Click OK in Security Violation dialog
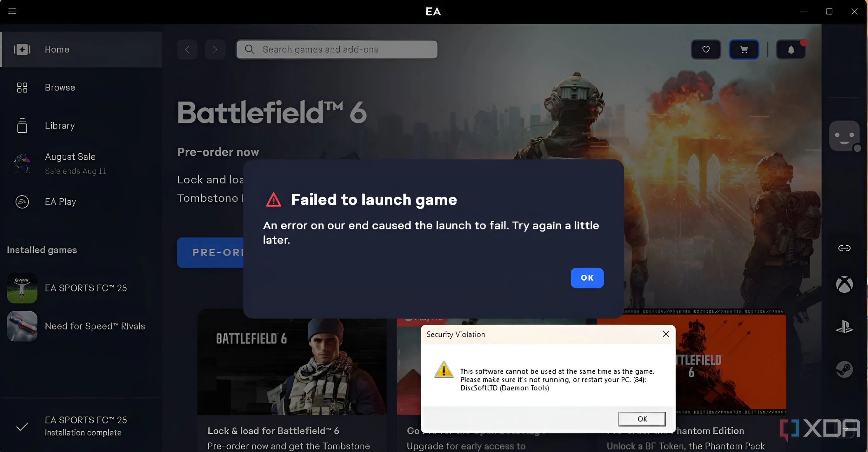This screenshot has height=452, width=868. [x=642, y=419]
